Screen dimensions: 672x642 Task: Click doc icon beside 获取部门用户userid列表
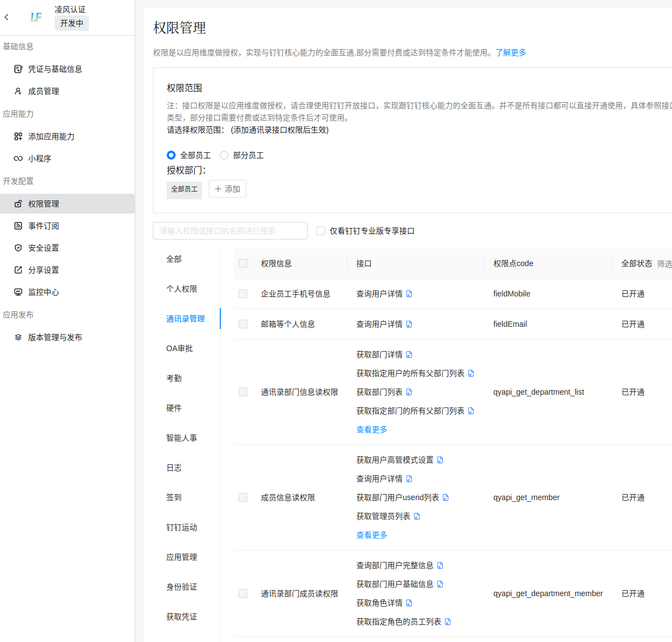coord(446,497)
